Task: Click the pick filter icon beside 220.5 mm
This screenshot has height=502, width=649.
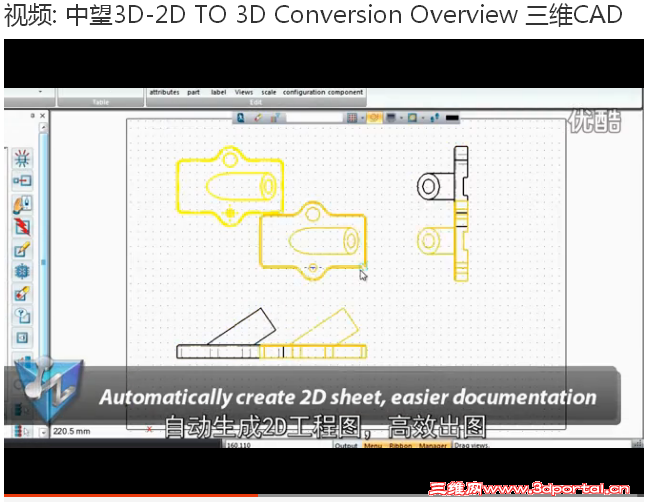Action: 22,432
